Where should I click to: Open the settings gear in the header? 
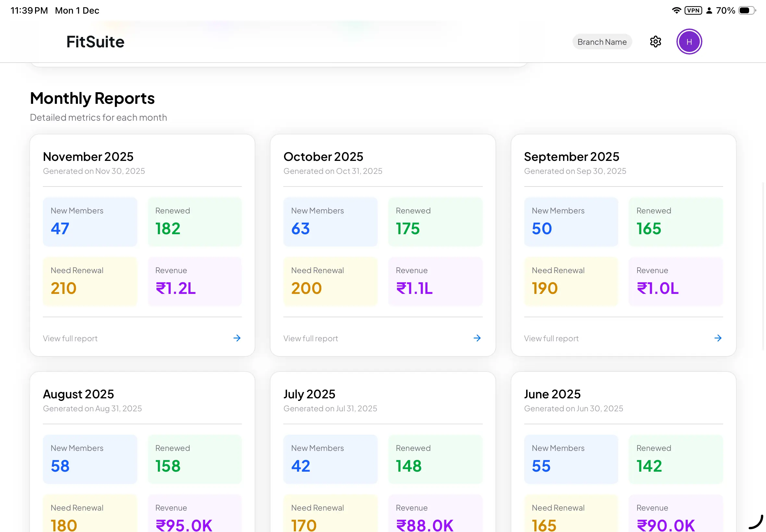tap(655, 41)
